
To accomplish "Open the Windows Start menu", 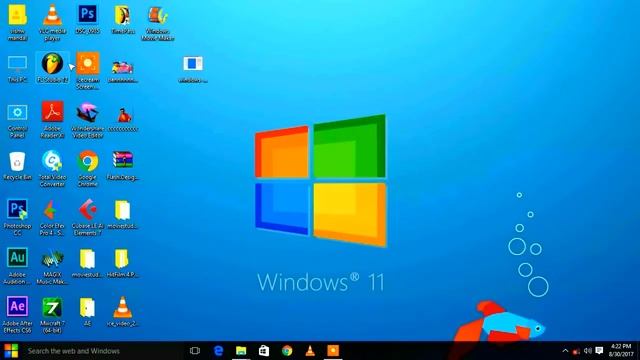I will pyautogui.click(x=11, y=351).
